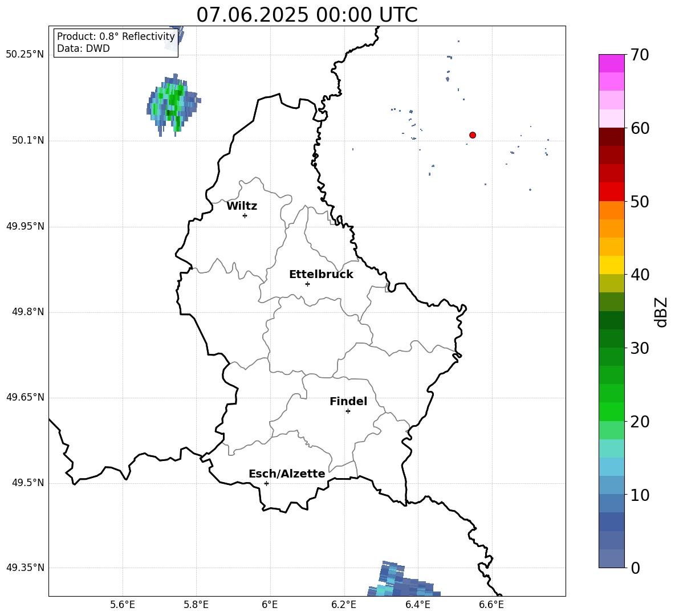Click the 49.5°N latitude label
Screen dimensions: 675x616
(28, 483)
